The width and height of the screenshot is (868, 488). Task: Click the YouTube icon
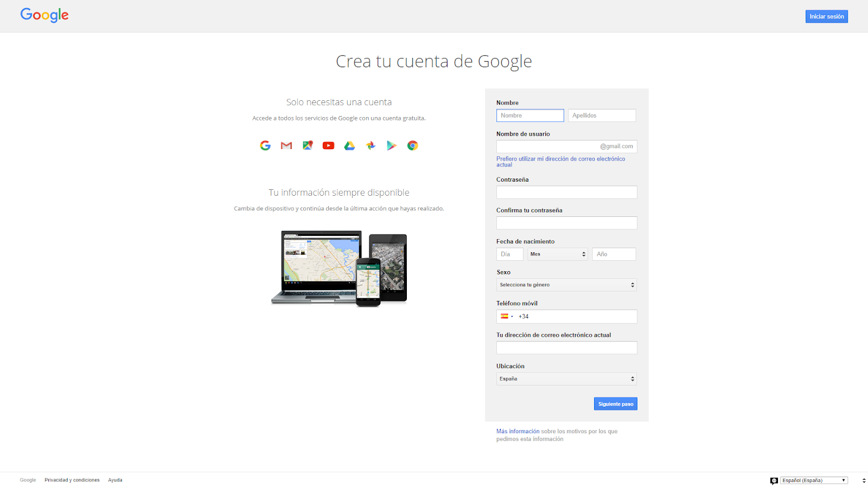(328, 145)
